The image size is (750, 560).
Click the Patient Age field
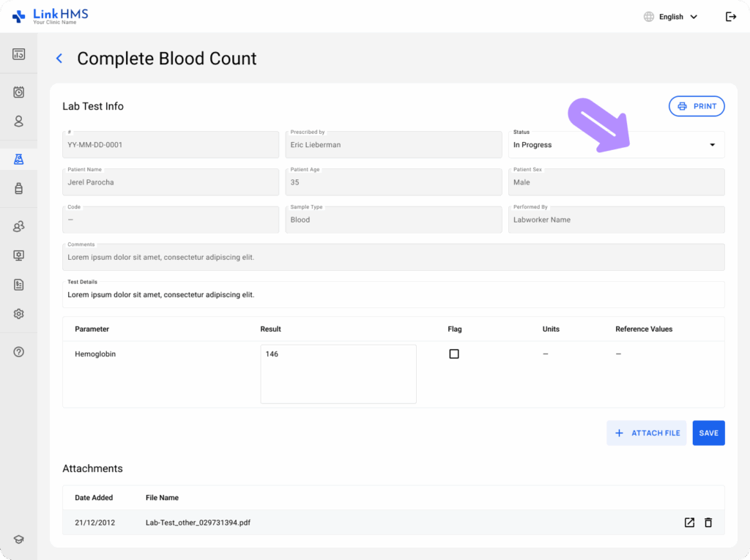click(x=393, y=182)
